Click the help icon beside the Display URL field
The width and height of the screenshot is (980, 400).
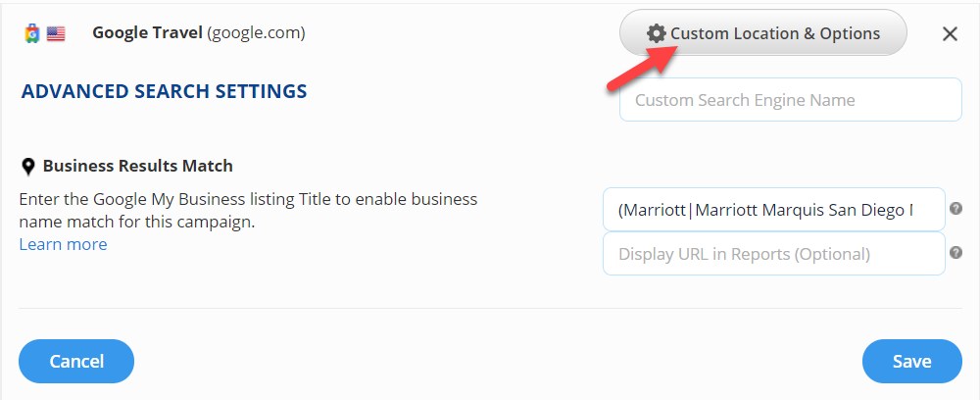click(x=956, y=252)
